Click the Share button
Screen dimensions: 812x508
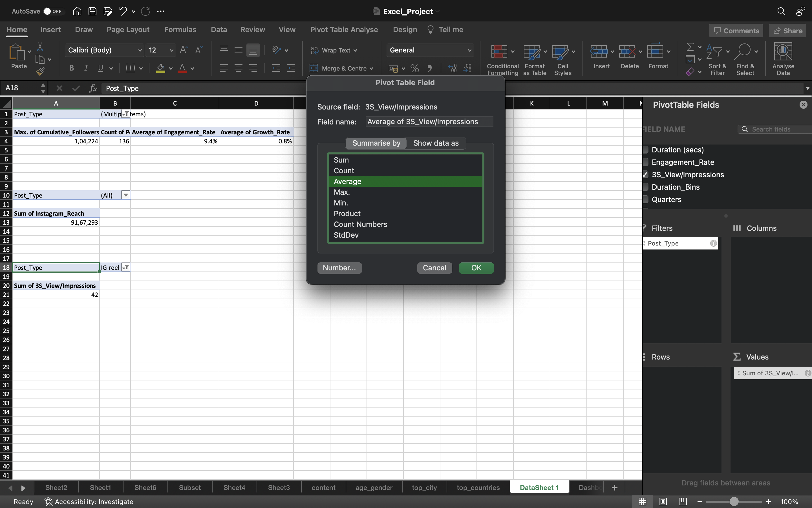tap(787, 30)
